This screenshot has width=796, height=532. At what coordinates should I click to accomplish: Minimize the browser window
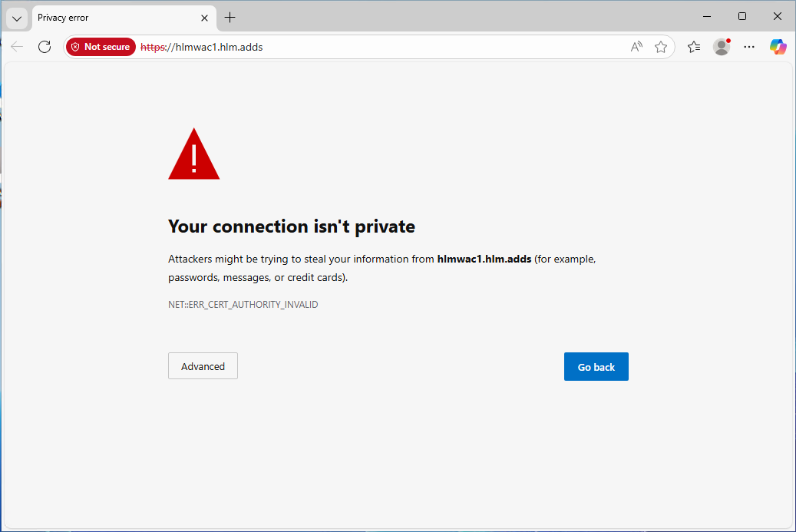pyautogui.click(x=706, y=17)
